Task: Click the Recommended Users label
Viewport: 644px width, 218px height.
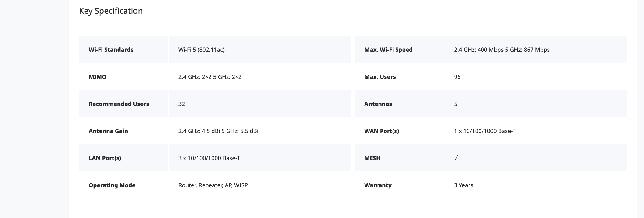Action: coord(119,104)
